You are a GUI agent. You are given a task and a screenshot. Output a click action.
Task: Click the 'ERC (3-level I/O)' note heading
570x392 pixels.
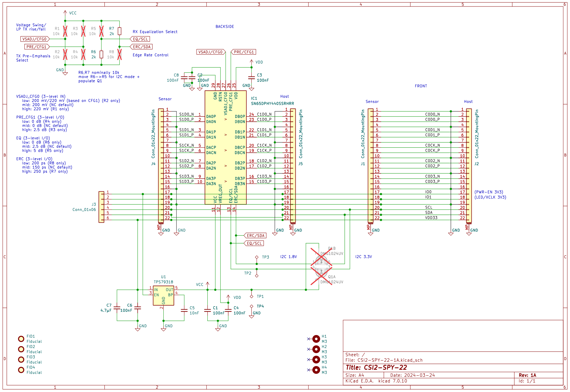point(34,159)
